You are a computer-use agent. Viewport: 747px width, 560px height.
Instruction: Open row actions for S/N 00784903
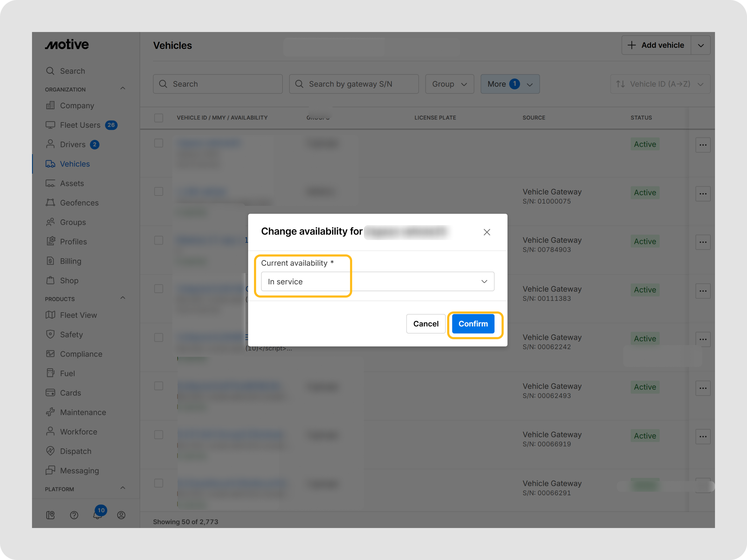(x=703, y=242)
